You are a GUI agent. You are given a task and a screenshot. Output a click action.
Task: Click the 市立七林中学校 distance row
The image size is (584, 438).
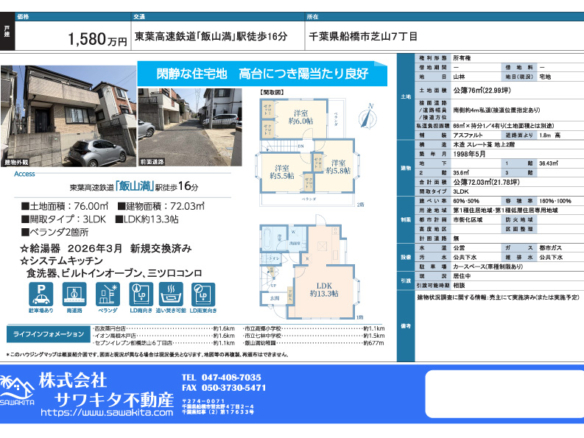pos(314,336)
